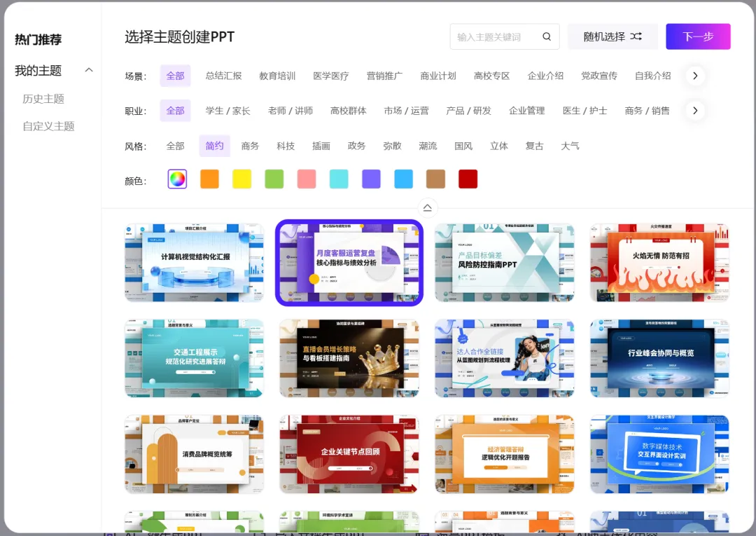Select 全部 in the 风格 row
Viewport: 756px width, 536px height.
point(175,146)
